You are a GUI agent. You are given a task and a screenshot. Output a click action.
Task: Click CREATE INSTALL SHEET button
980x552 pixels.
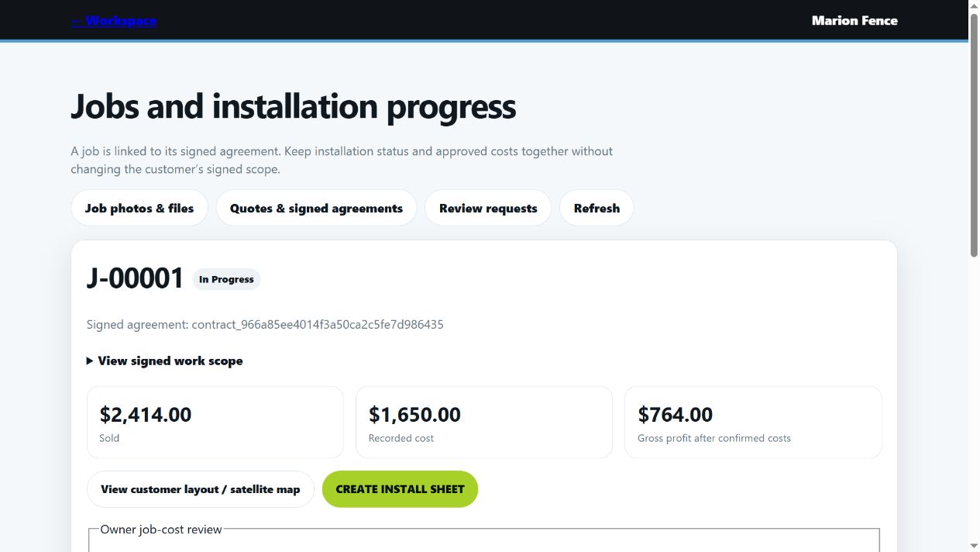click(x=400, y=489)
